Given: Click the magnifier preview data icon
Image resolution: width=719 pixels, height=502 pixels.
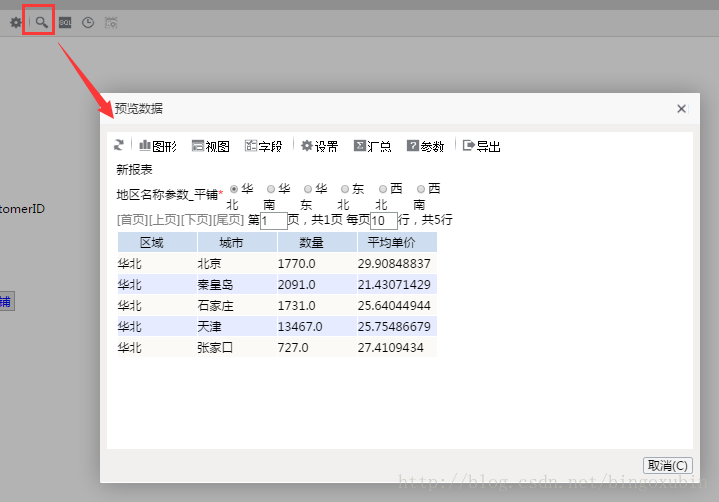Looking at the screenshot, I should pyautogui.click(x=41, y=22).
